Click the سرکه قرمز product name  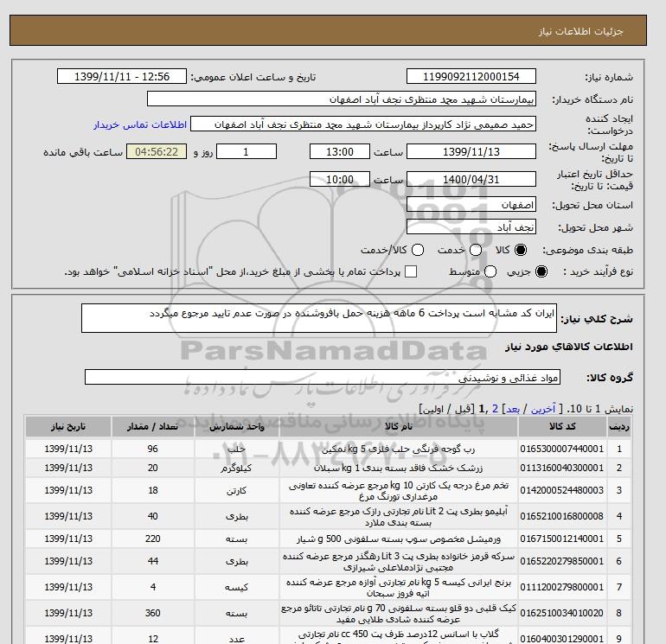pos(399,561)
